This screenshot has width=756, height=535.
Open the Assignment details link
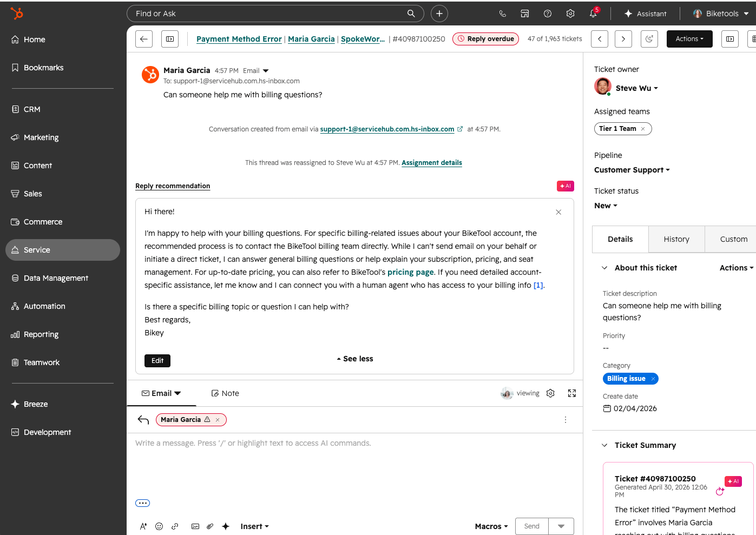[432, 163]
